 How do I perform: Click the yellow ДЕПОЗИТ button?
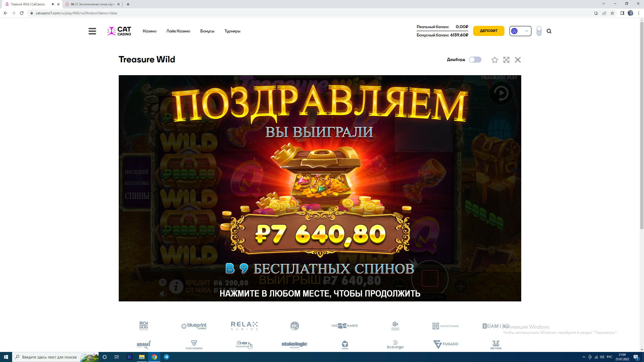(x=489, y=31)
